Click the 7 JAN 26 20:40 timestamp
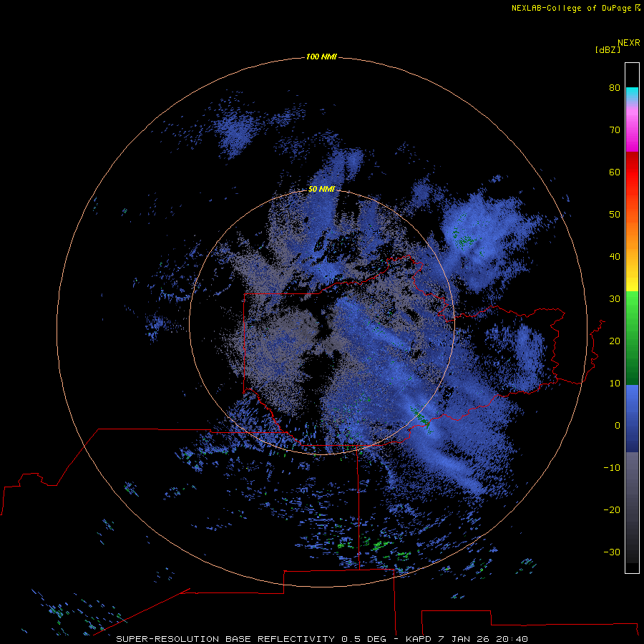 click(482, 639)
